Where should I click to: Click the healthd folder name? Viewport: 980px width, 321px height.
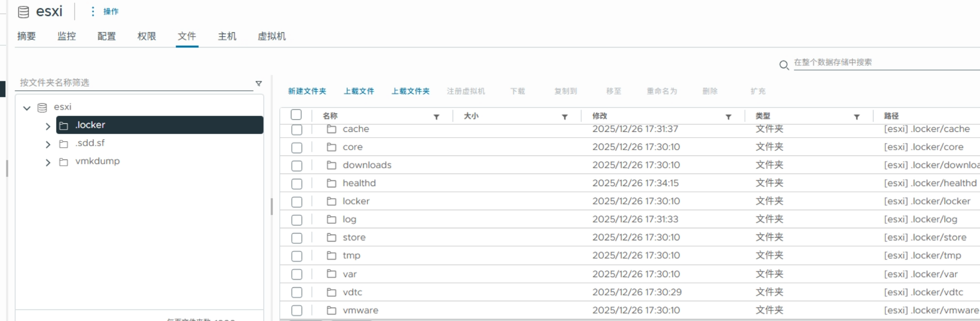coord(359,183)
